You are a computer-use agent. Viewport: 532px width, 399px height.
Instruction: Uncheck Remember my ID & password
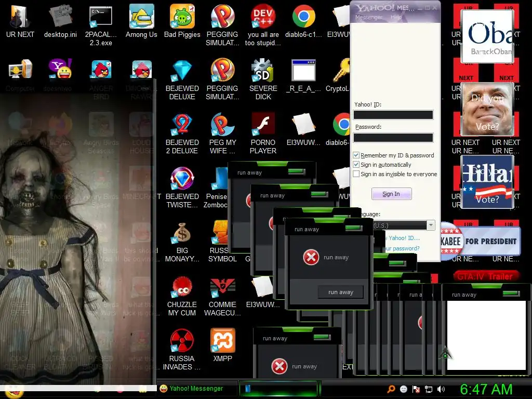pyautogui.click(x=356, y=155)
